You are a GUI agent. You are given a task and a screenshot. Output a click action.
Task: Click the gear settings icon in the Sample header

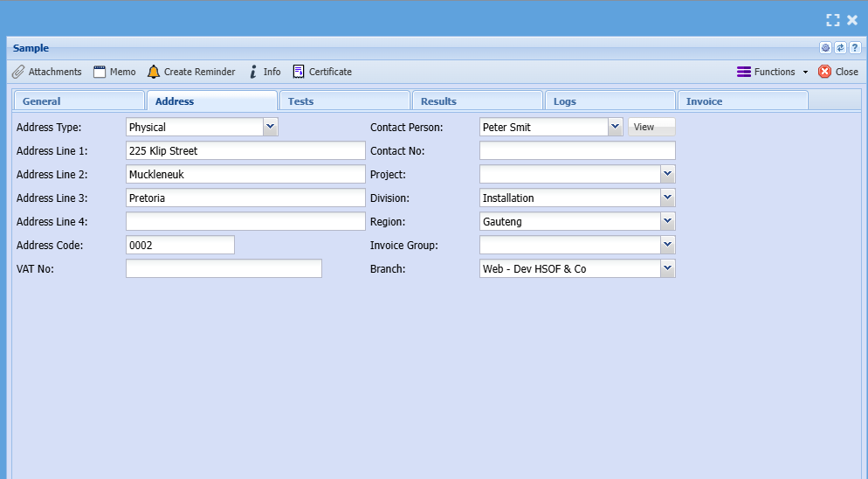click(x=825, y=48)
